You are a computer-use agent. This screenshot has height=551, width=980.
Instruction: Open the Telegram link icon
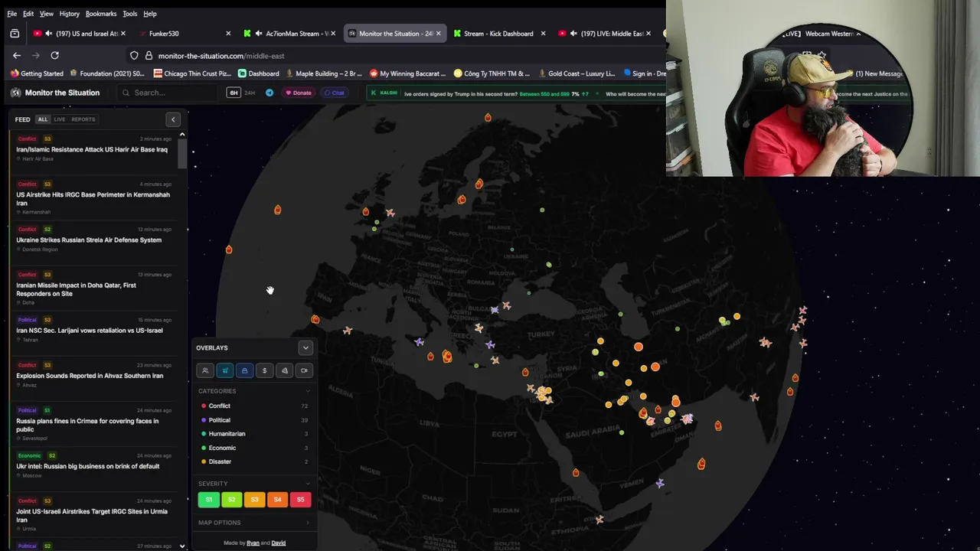[269, 93]
